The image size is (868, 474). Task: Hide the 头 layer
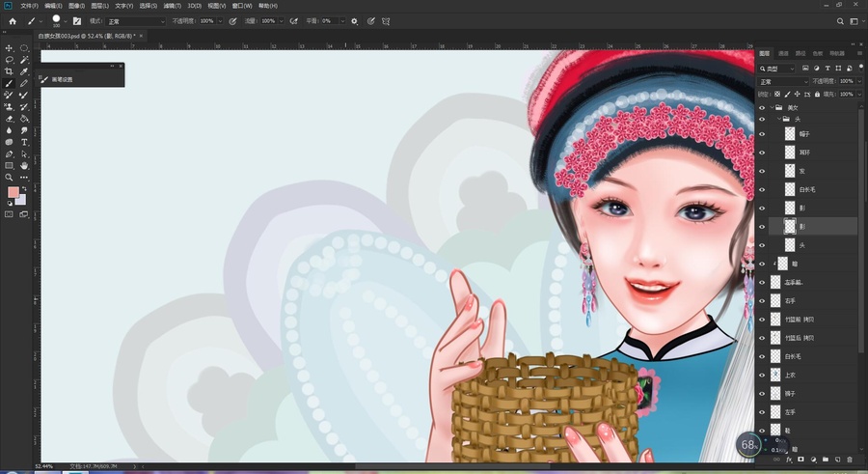[762, 245]
